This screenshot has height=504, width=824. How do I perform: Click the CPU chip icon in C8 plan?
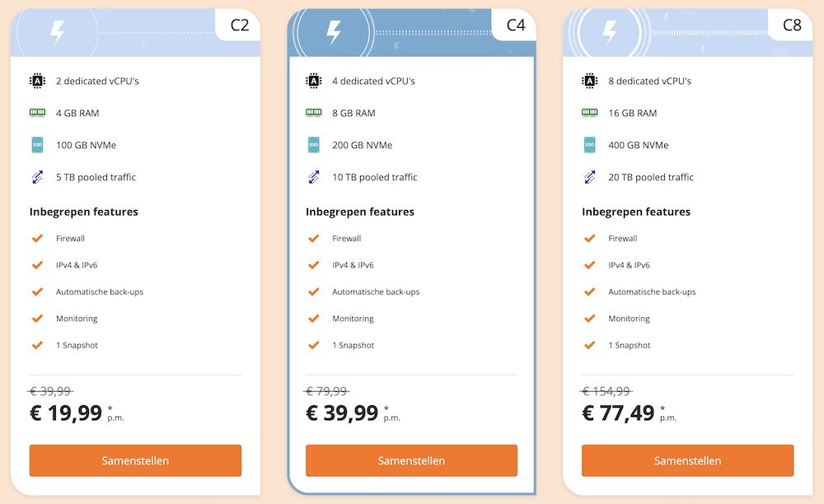point(589,81)
